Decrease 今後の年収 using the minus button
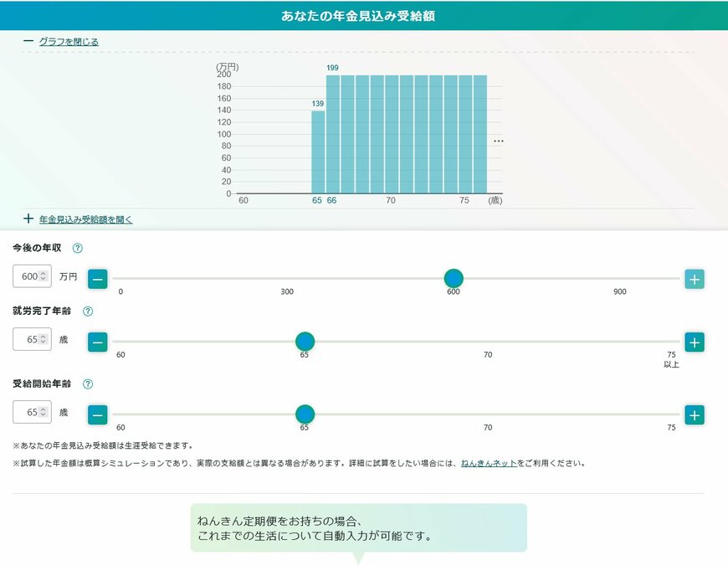Screen dimensions: 728x566 97,278
